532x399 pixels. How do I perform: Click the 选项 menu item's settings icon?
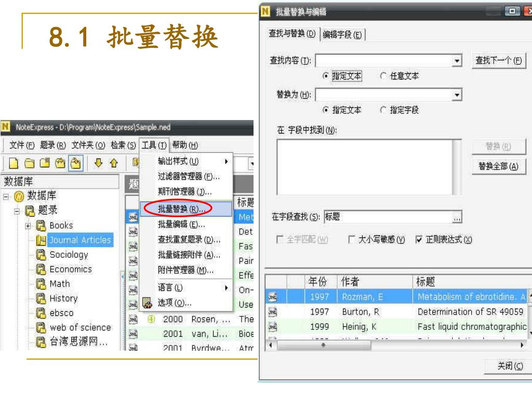pyautogui.click(x=147, y=303)
